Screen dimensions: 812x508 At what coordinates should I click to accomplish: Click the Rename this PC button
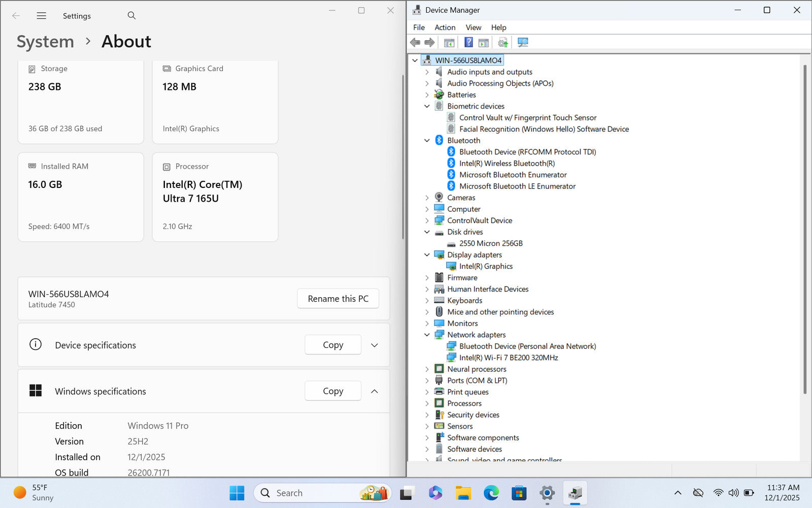pyautogui.click(x=338, y=299)
